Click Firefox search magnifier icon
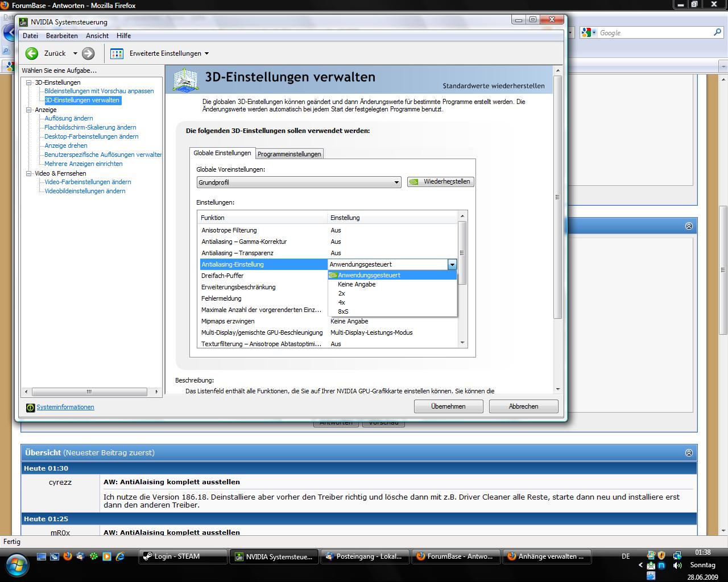The width and height of the screenshot is (728, 582). (x=717, y=32)
